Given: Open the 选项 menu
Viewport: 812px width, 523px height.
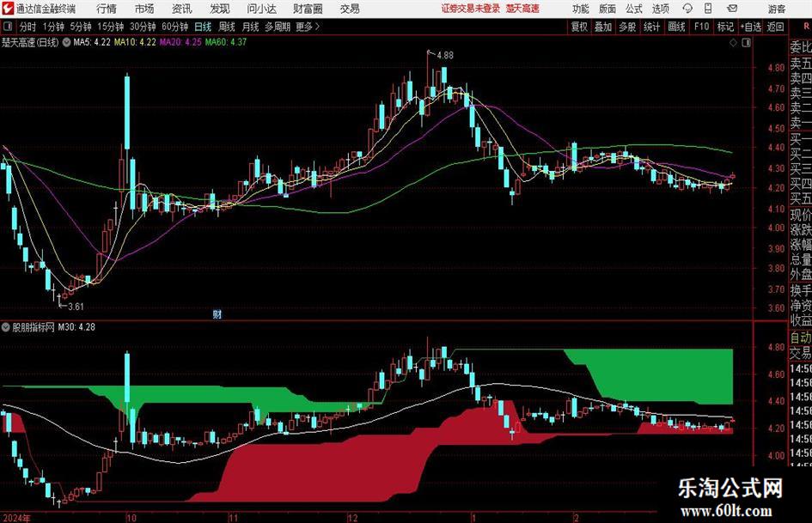Looking at the screenshot, I should pyautogui.click(x=660, y=9).
